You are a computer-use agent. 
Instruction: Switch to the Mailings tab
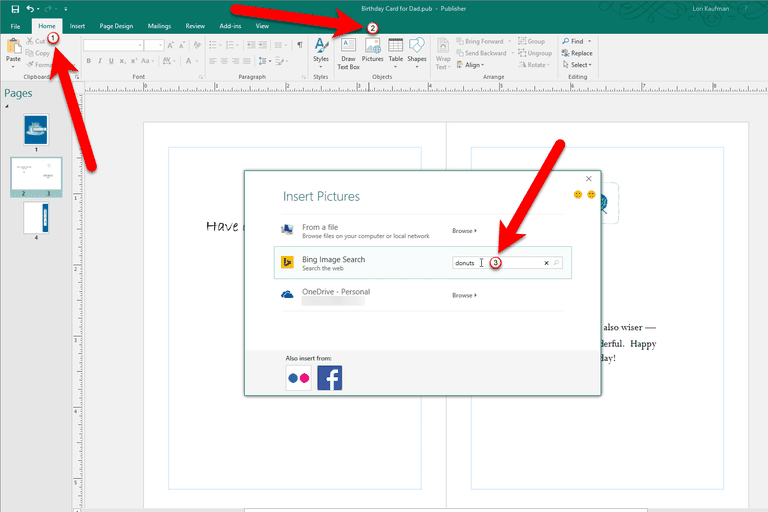click(159, 26)
